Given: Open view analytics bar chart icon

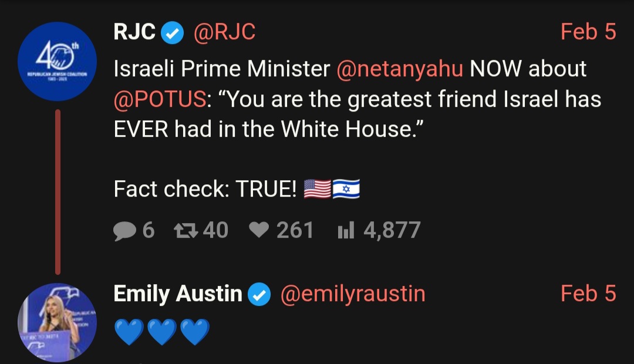Looking at the screenshot, I should pyautogui.click(x=346, y=230).
